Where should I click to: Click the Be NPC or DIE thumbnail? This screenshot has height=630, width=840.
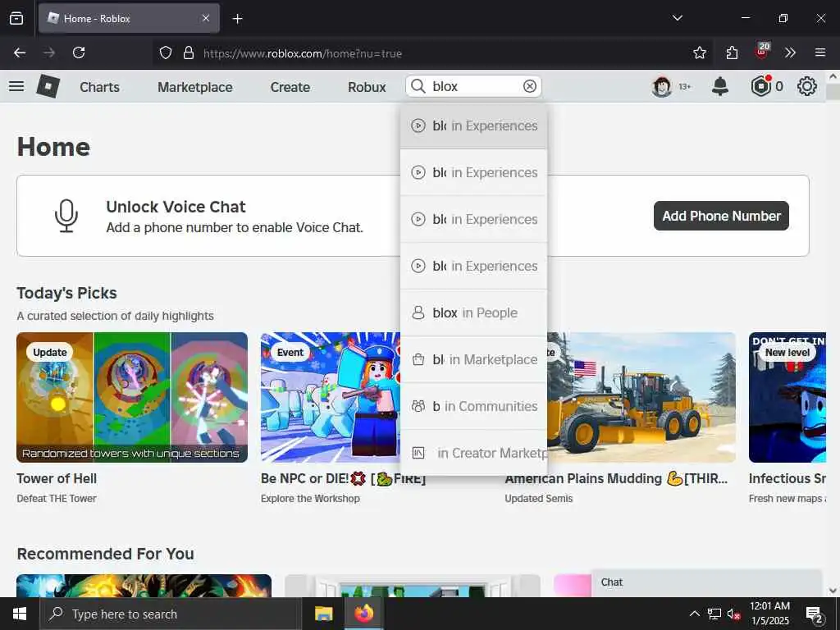tap(331, 398)
